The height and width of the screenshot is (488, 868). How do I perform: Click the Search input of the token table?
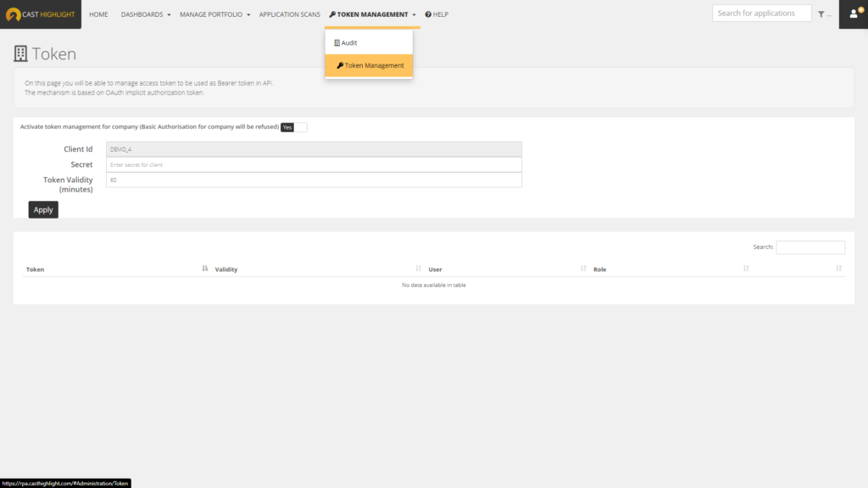pos(810,247)
